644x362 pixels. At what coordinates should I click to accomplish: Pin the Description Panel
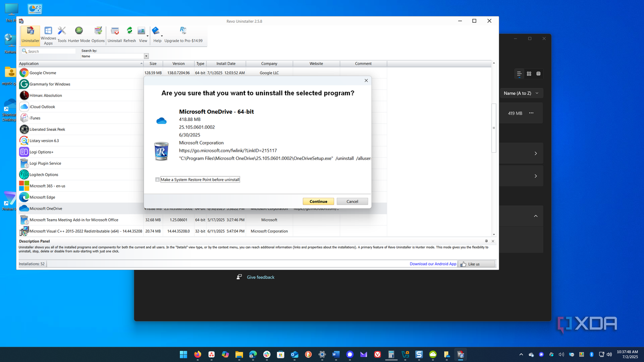(486, 241)
